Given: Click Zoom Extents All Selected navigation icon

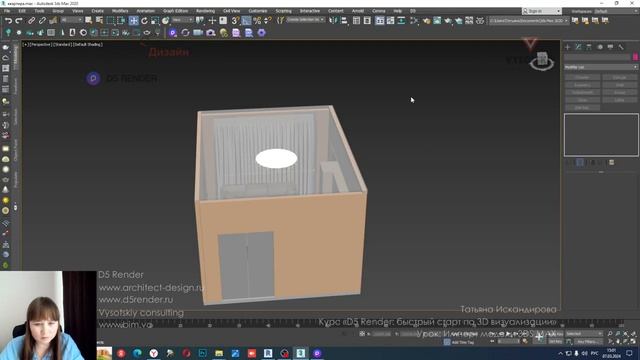Looking at the screenshot, I should [633, 334].
